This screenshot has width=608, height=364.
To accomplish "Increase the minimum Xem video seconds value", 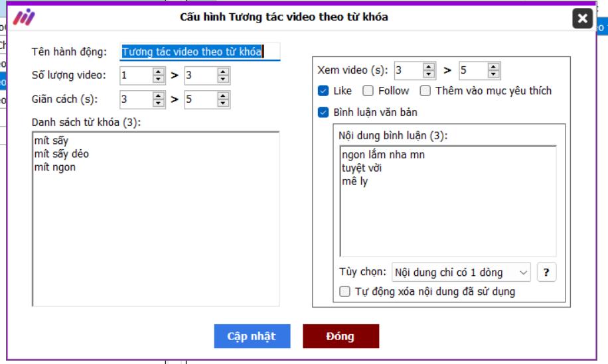I will [429, 67].
